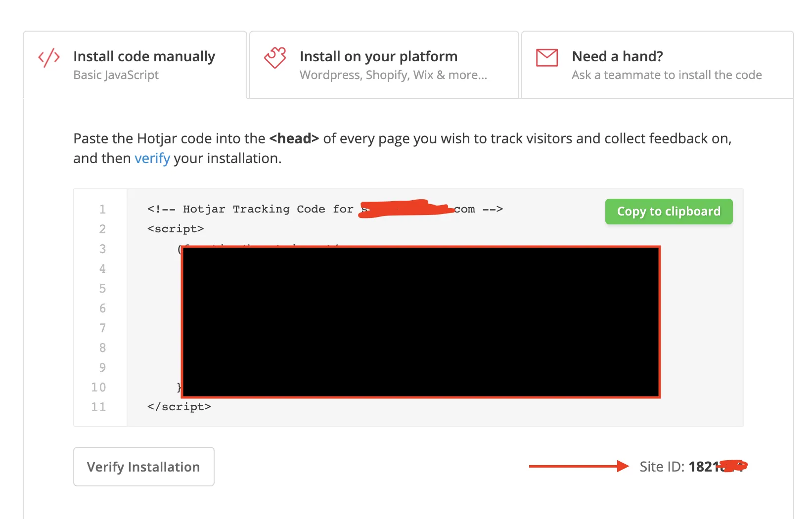Click the closing </script> tag line

click(x=179, y=407)
